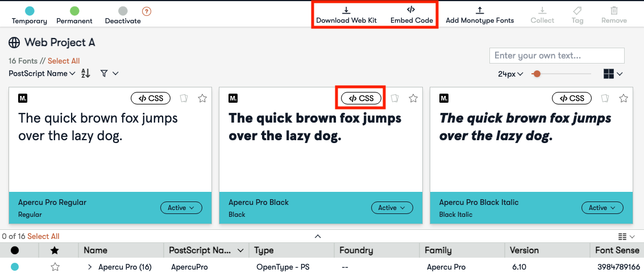Screen dimensions: 644x273
Task: Star the Apercu Pro Regular font card
Action: tap(202, 98)
